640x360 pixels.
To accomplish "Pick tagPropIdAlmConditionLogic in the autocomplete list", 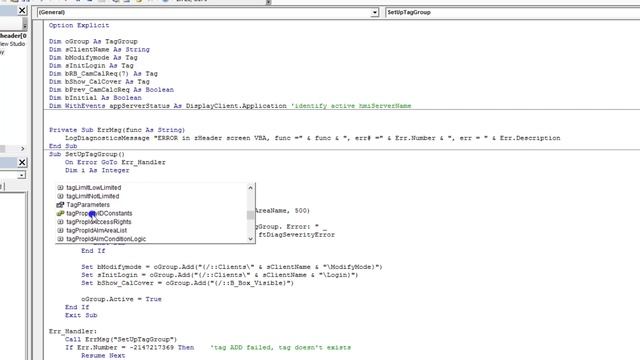I will pyautogui.click(x=106, y=239).
